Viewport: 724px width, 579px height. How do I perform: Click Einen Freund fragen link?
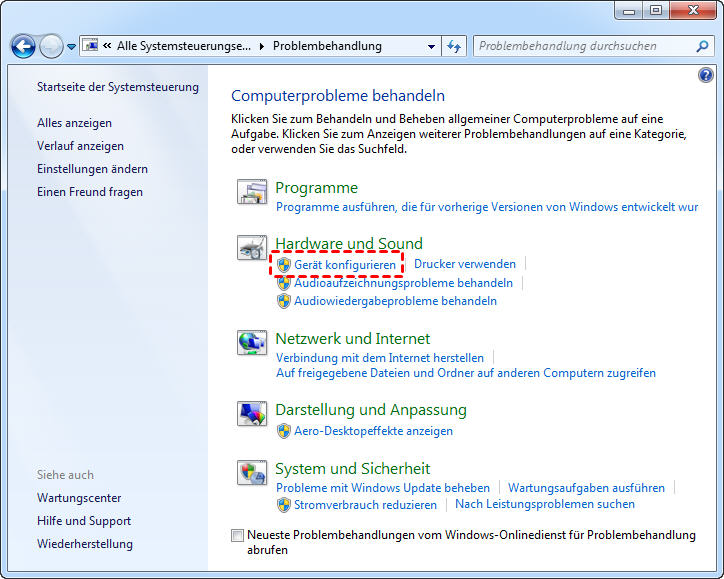[x=90, y=192]
